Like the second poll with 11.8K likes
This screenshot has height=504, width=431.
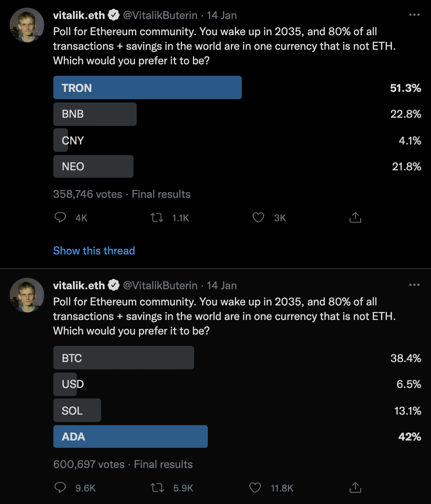[255, 488]
